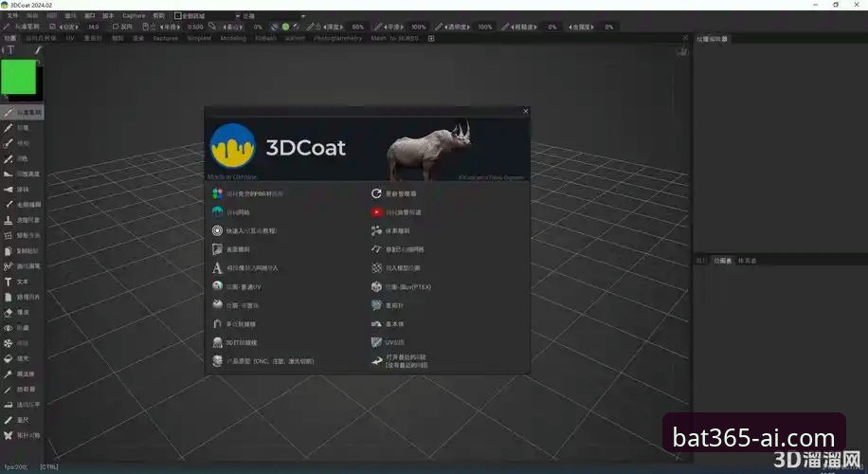Open the 窗口 (Window) menu
This screenshot has width=868, height=474.
(x=89, y=16)
